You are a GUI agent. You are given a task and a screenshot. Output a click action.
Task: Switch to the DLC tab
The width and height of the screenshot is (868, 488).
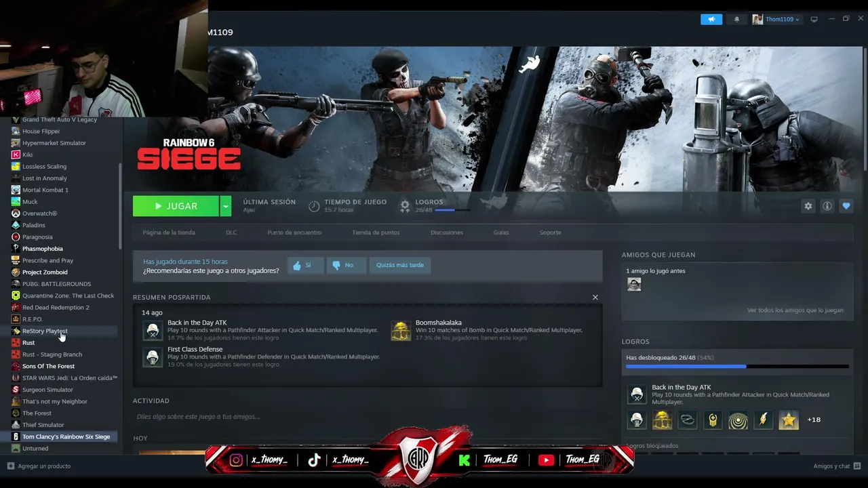[x=231, y=232]
